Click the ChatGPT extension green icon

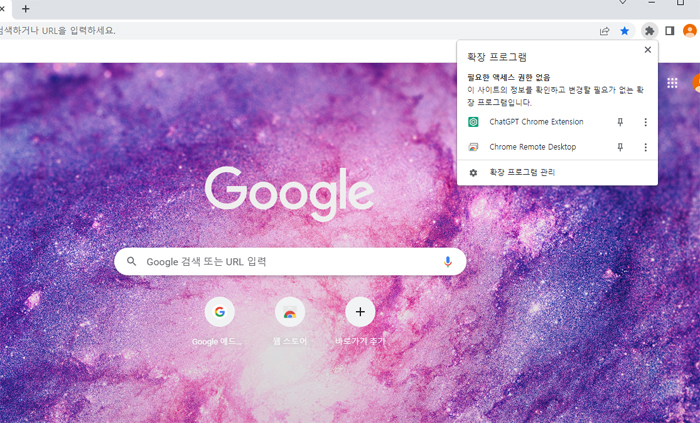(x=473, y=122)
